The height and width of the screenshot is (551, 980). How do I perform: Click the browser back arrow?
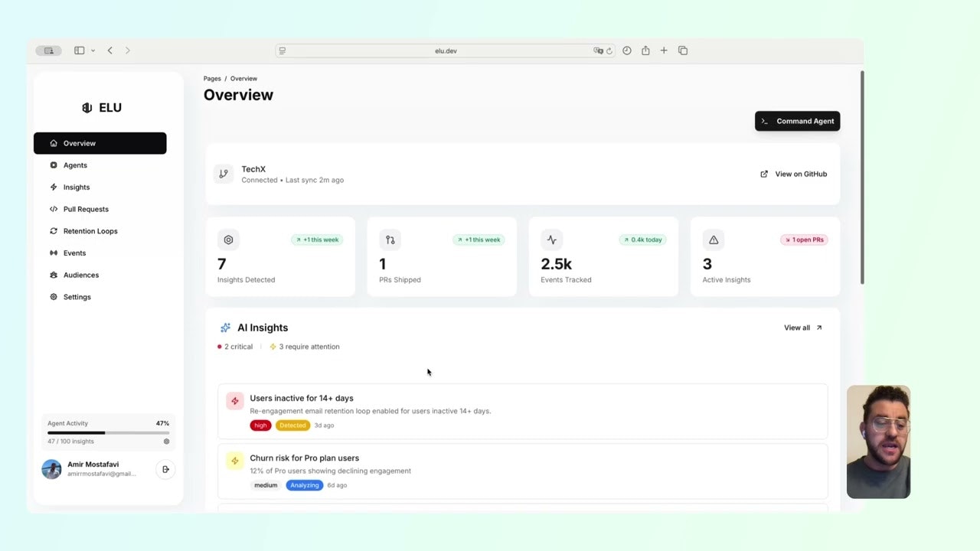click(x=109, y=51)
